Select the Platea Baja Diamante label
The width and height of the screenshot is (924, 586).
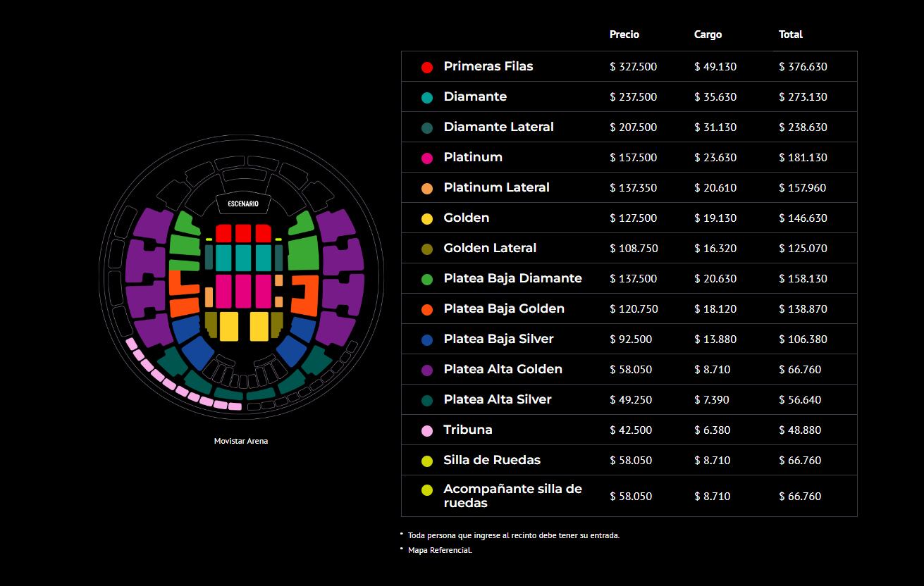coord(512,278)
